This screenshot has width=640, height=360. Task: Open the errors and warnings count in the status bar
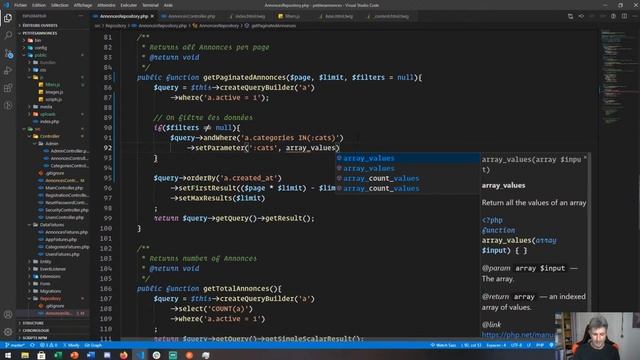49,345
